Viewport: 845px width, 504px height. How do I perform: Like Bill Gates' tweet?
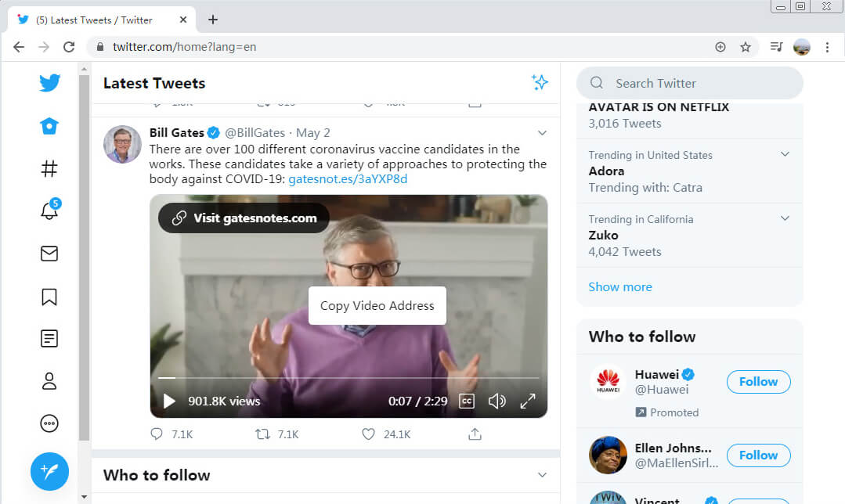coord(369,434)
